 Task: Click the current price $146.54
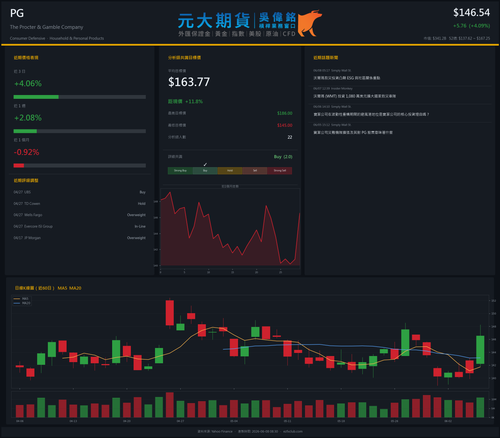click(x=471, y=13)
